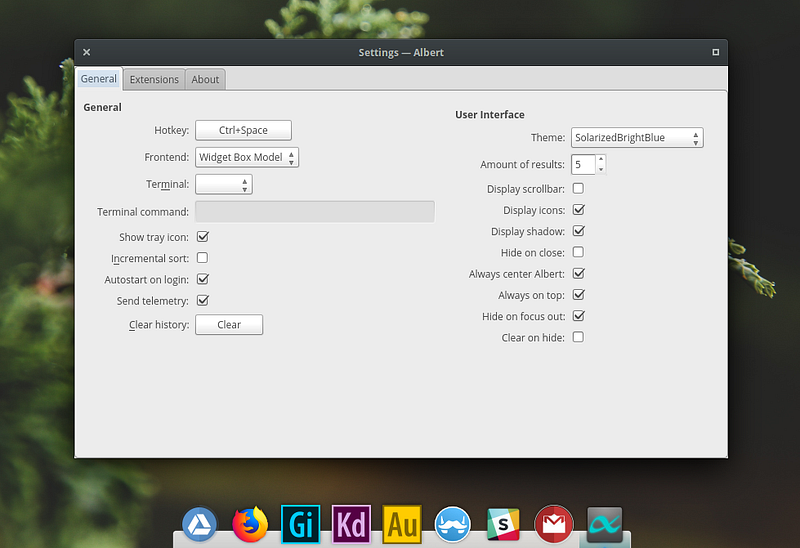
Task: Launch Firefox from the dock
Action: point(250,525)
